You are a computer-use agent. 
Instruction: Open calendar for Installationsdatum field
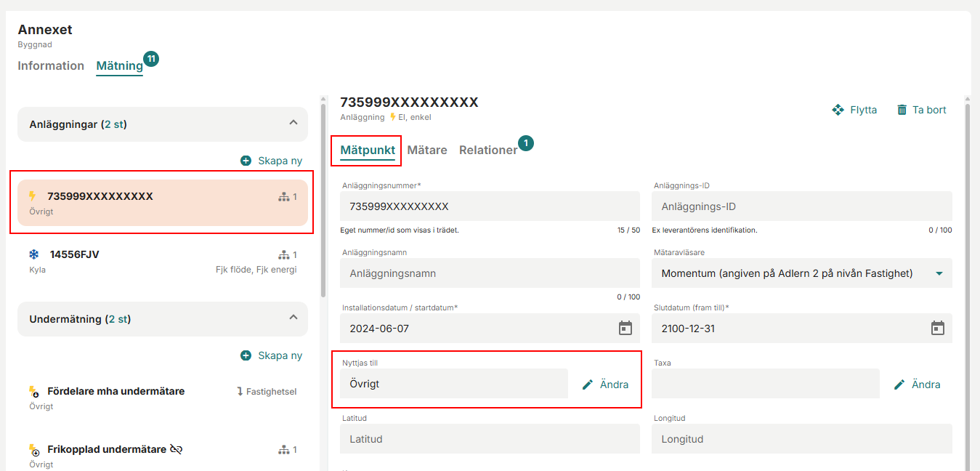click(625, 329)
